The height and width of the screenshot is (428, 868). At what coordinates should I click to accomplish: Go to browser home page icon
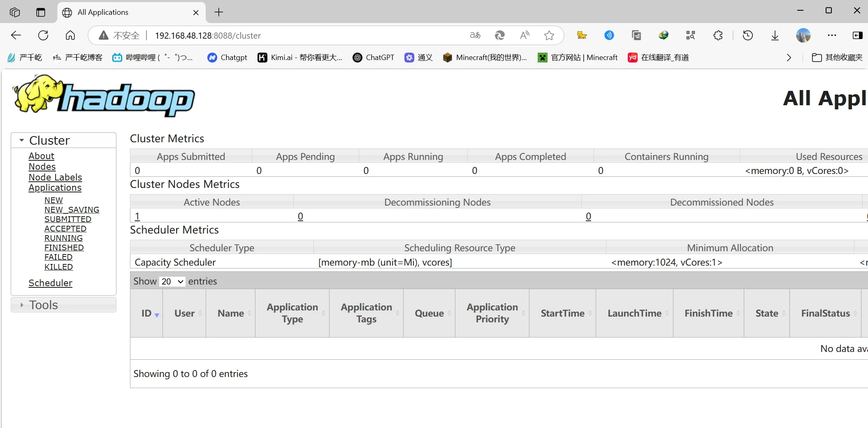(x=70, y=35)
